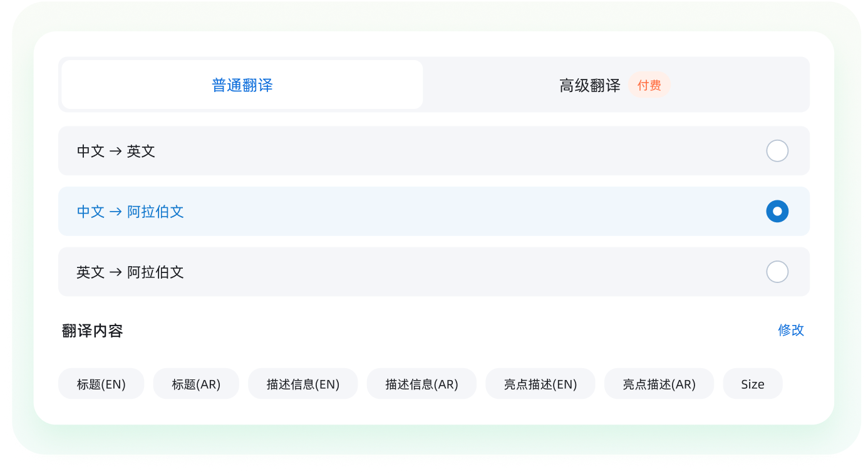Click the 描述信息(EN) tag

303,384
